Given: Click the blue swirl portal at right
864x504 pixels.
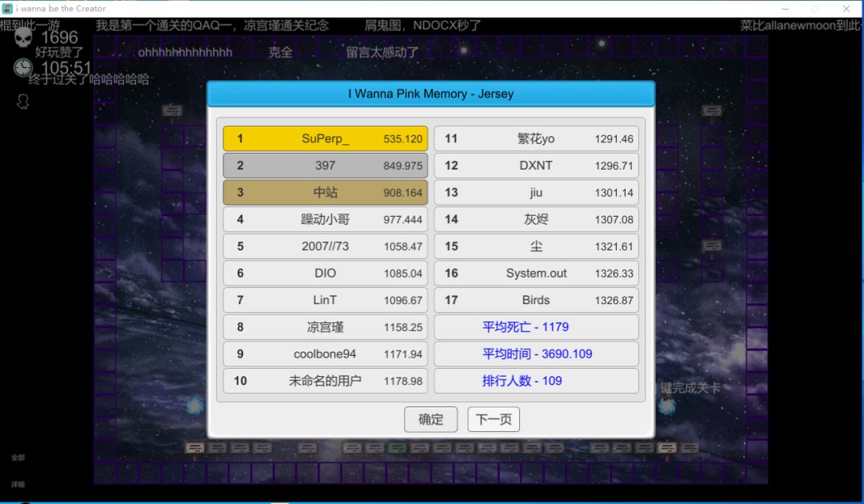Looking at the screenshot, I should pyautogui.click(x=666, y=406).
